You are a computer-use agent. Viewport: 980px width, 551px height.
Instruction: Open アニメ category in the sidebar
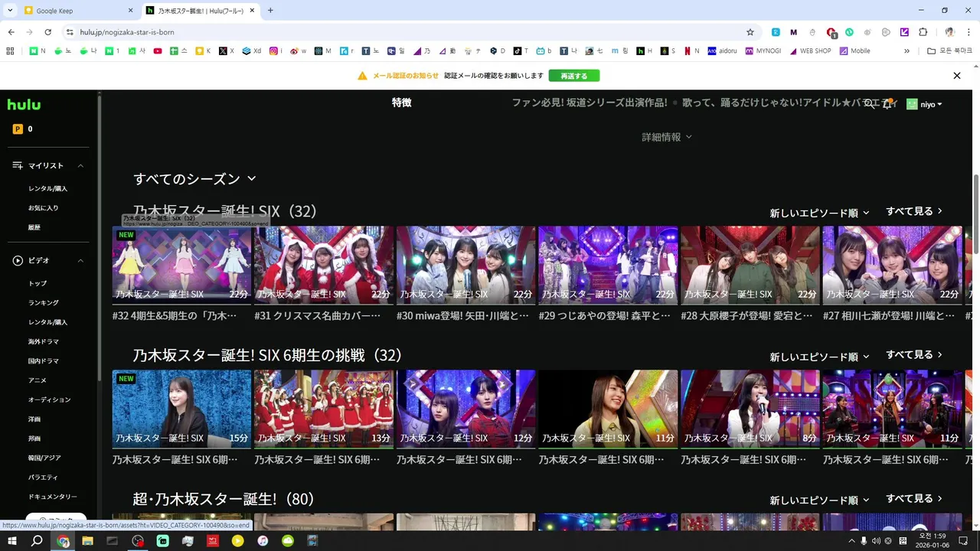click(x=38, y=380)
